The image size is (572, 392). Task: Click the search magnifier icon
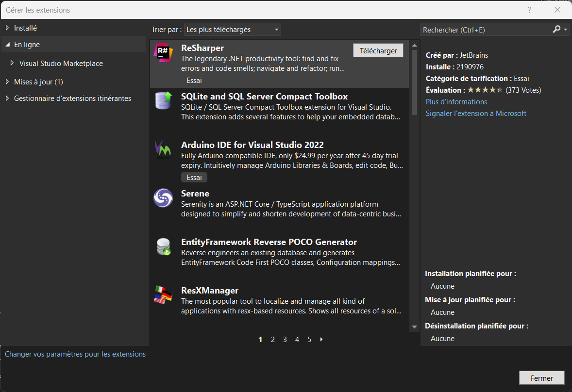(556, 30)
